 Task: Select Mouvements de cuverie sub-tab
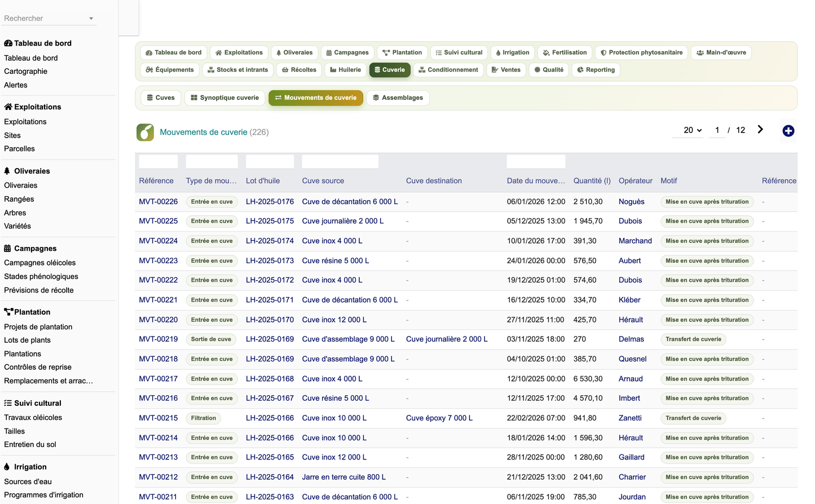click(x=316, y=98)
